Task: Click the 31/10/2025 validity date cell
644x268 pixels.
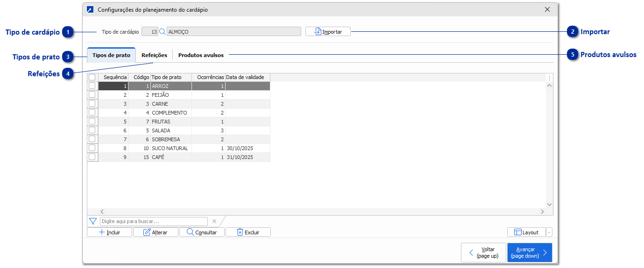Action: (x=248, y=157)
